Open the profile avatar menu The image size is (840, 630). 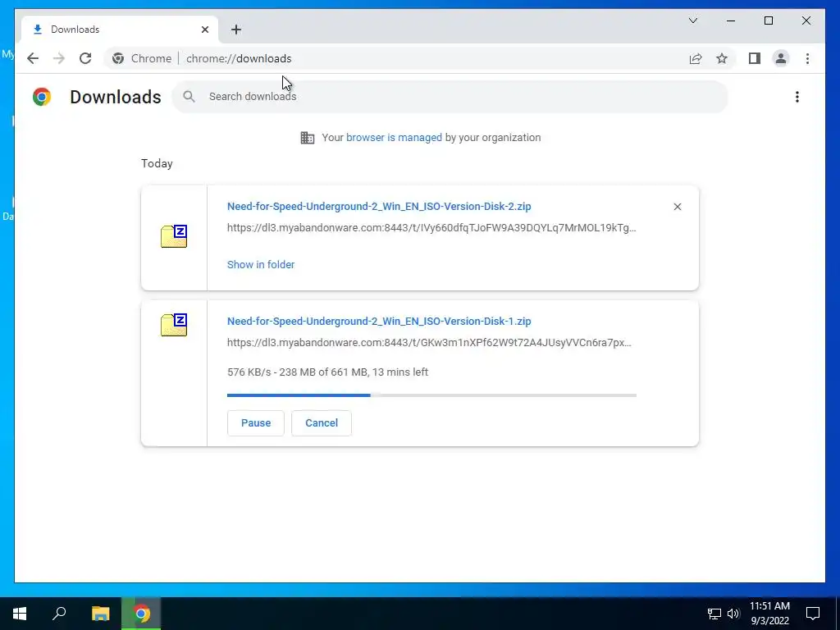pos(781,58)
